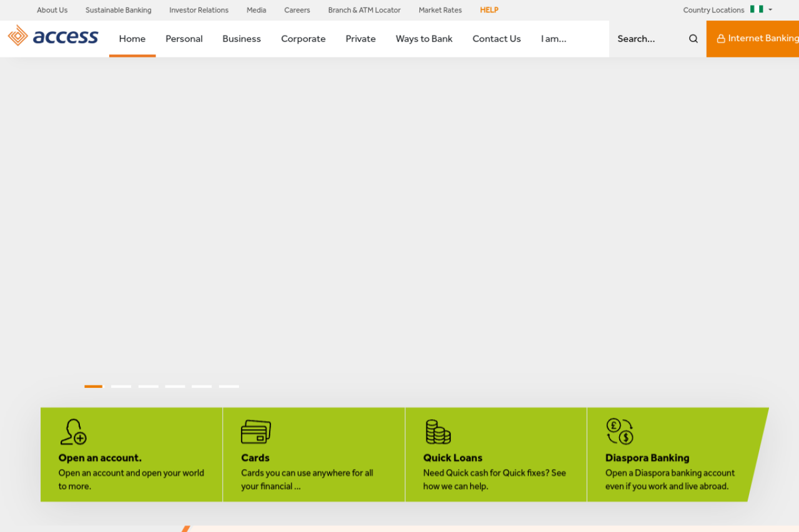
Task: Click the Cards credit card icon
Action: [256, 432]
